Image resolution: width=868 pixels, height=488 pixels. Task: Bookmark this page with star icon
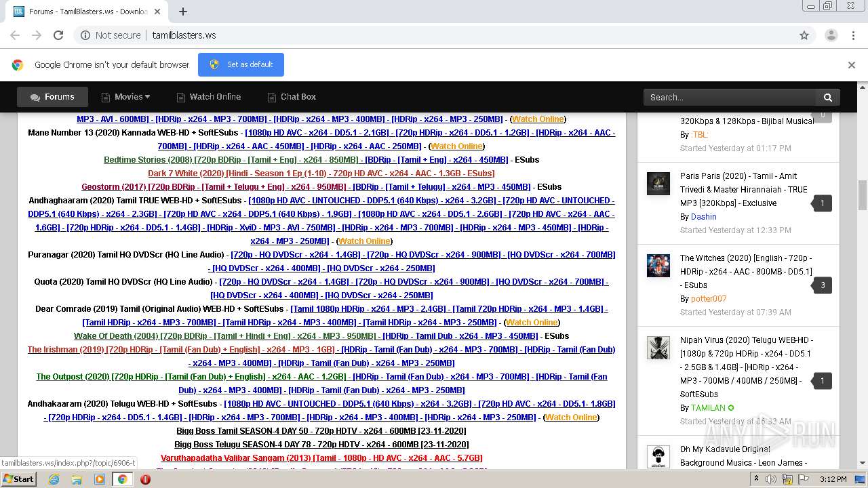[804, 35]
